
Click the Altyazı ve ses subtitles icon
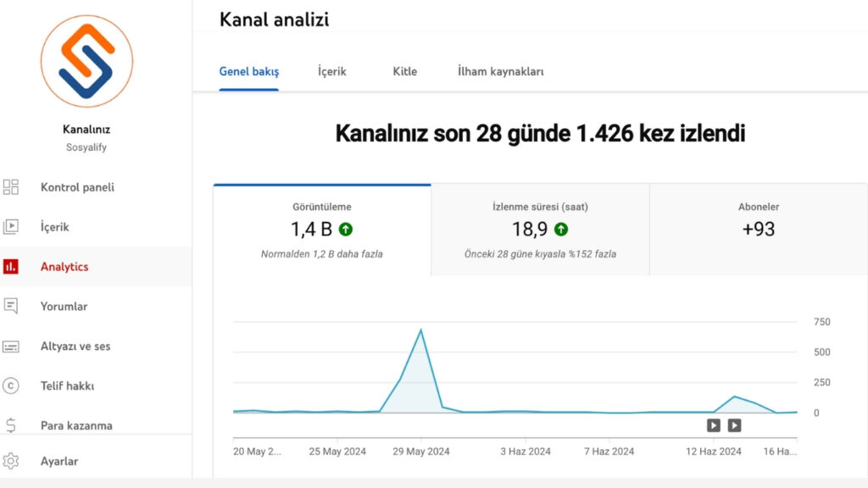click(10, 347)
